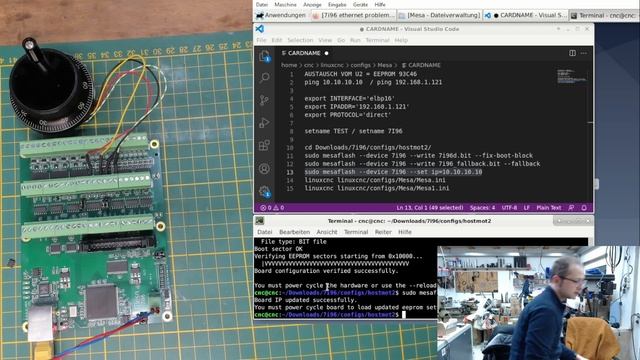640x360 pixels.
Task: Switch to Mesa - Dateiverwaltung taskbar window
Action: click(440, 16)
